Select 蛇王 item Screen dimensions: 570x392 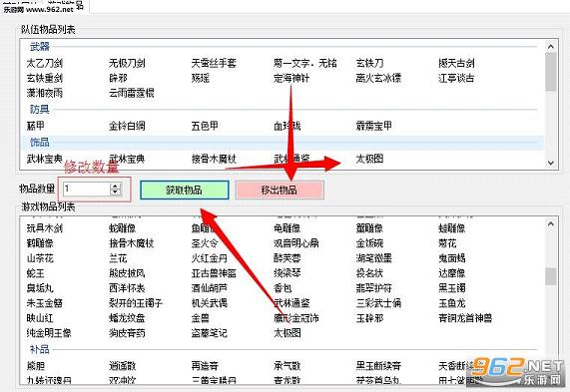(36, 273)
